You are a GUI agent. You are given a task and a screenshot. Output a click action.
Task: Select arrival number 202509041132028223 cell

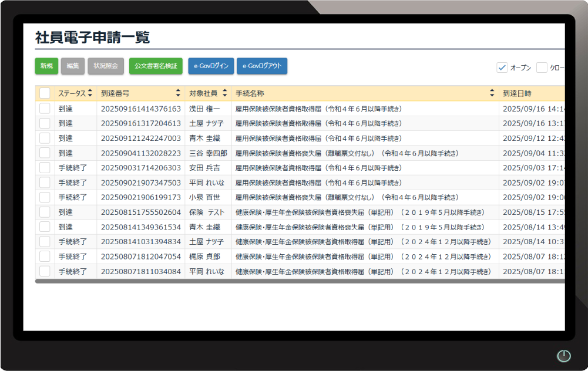(x=141, y=153)
